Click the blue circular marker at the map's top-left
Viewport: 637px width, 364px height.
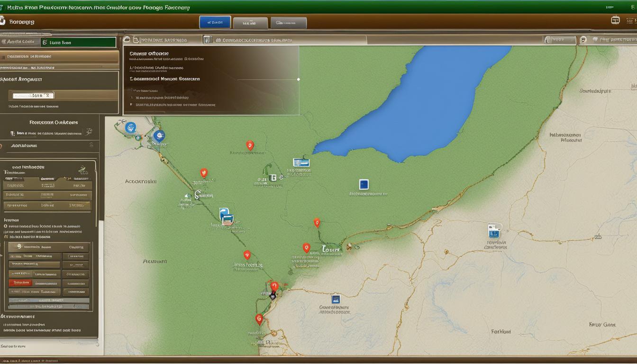(130, 127)
